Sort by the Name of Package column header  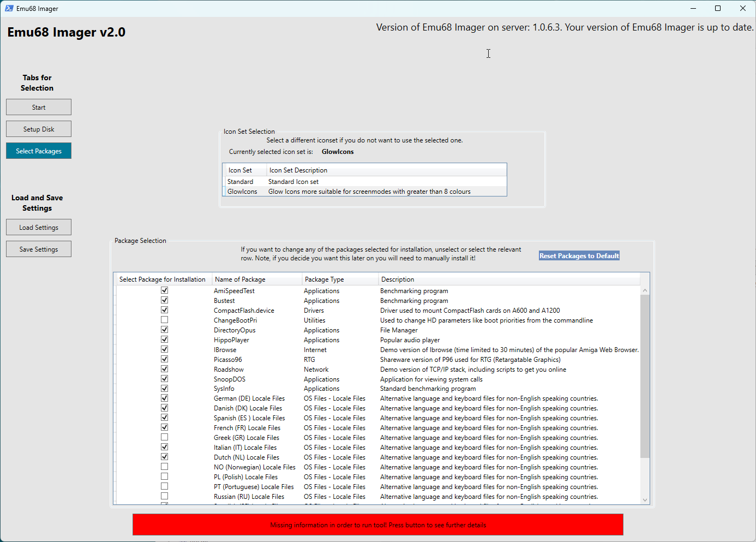coord(240,279)
